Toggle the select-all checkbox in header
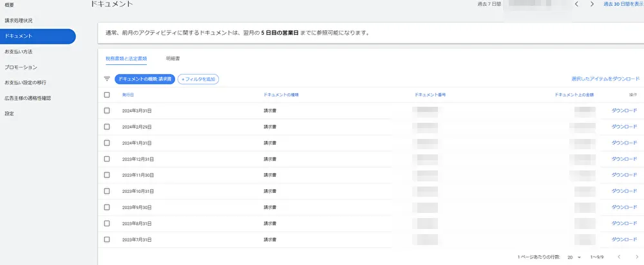Image resolution: width=644 pixels, height=265 pixels. click(x=107, y=95)
